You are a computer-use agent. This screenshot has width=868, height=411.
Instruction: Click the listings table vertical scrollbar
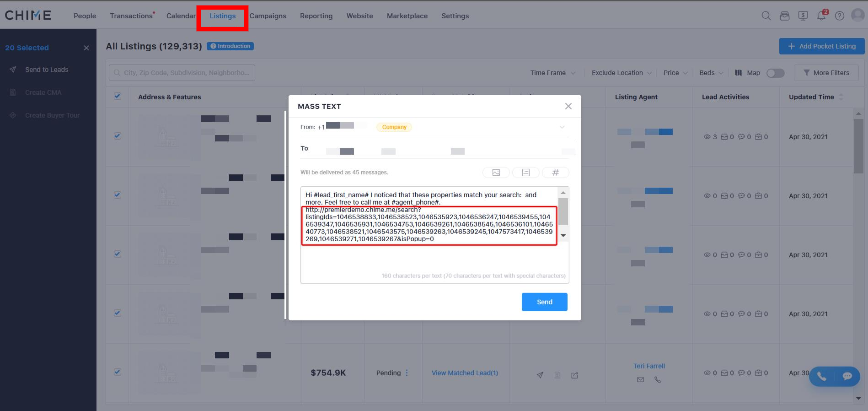point(858,146)
